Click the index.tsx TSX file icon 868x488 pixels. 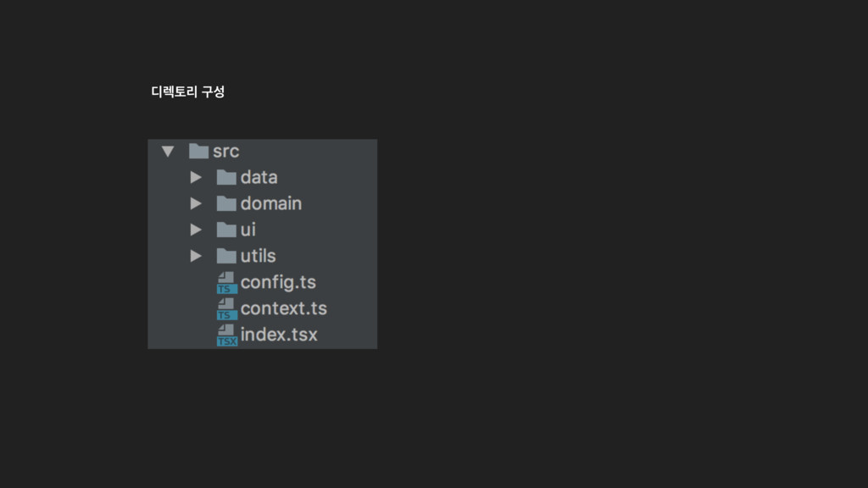(x=227, y=335)
